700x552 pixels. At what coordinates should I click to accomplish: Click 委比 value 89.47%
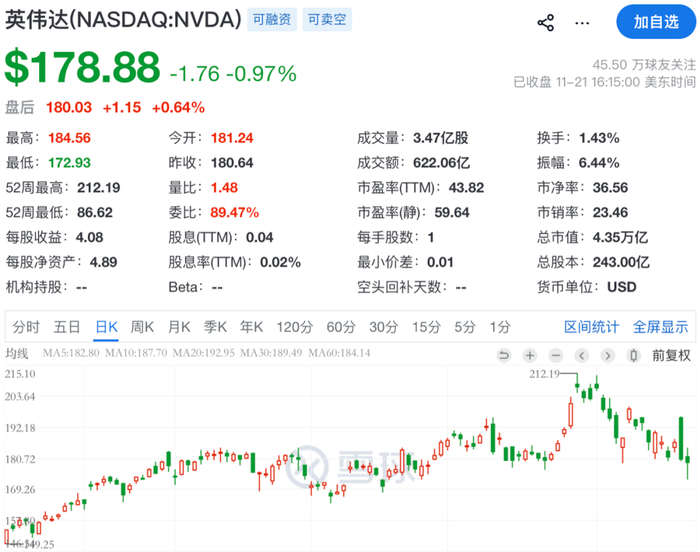[x=235, y=213]
